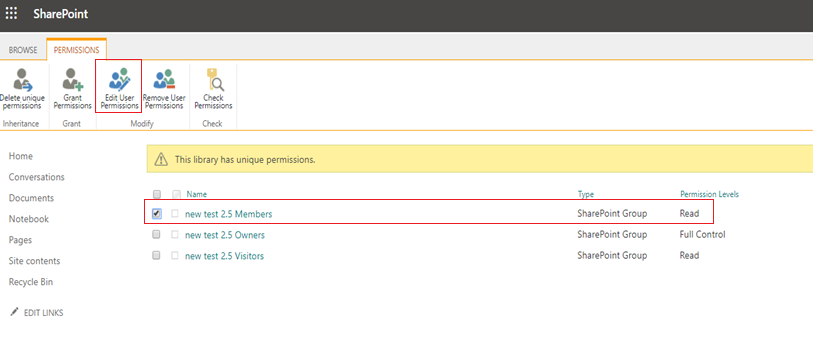Screen dimensions: 813x362
Task: Select 'This library has unique permissions.' text
Action: tap(245, 159)
